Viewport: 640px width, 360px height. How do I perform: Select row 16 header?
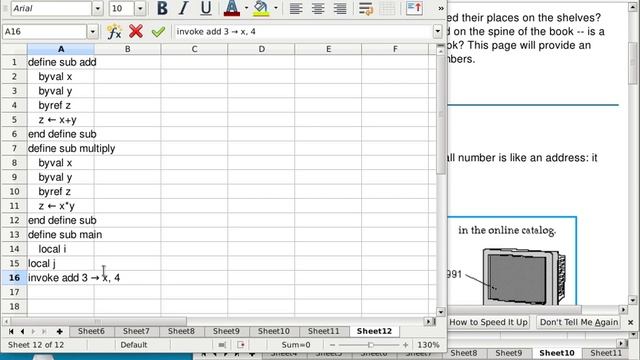pos(14,278)
